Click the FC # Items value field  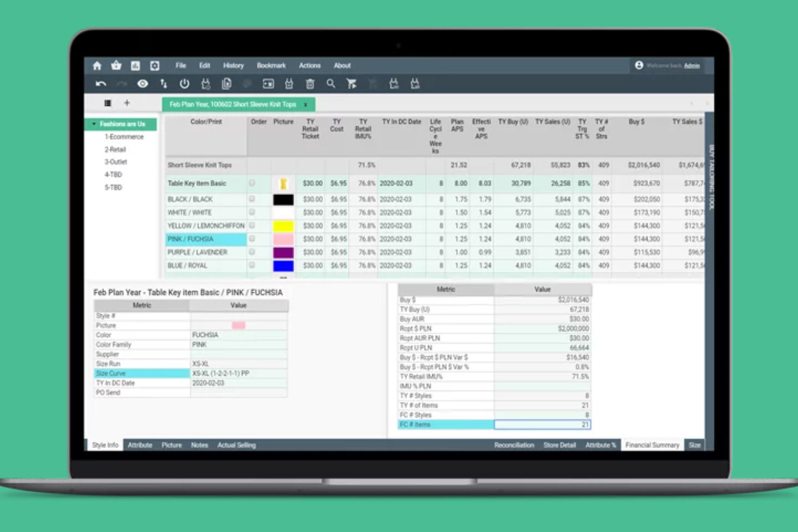tap(542, 425)
